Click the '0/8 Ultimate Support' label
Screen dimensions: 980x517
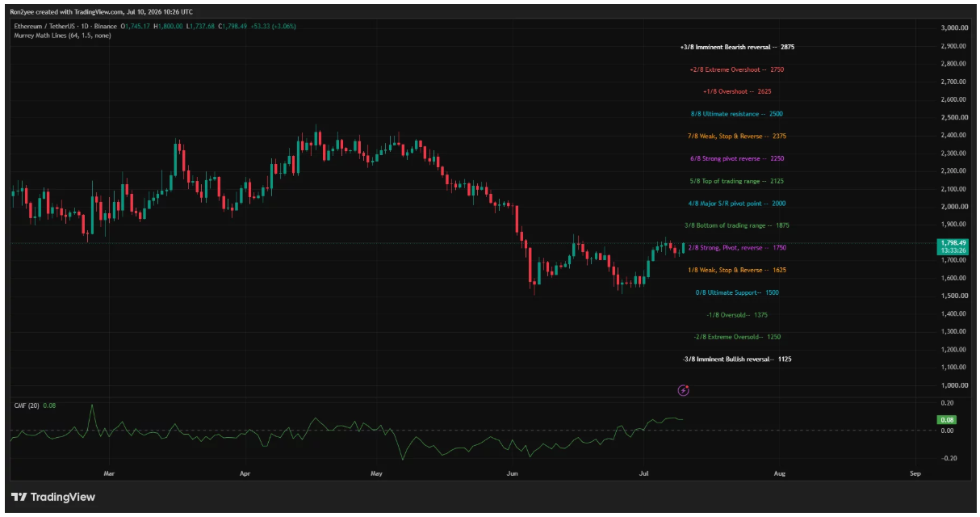tap(737, 292)
